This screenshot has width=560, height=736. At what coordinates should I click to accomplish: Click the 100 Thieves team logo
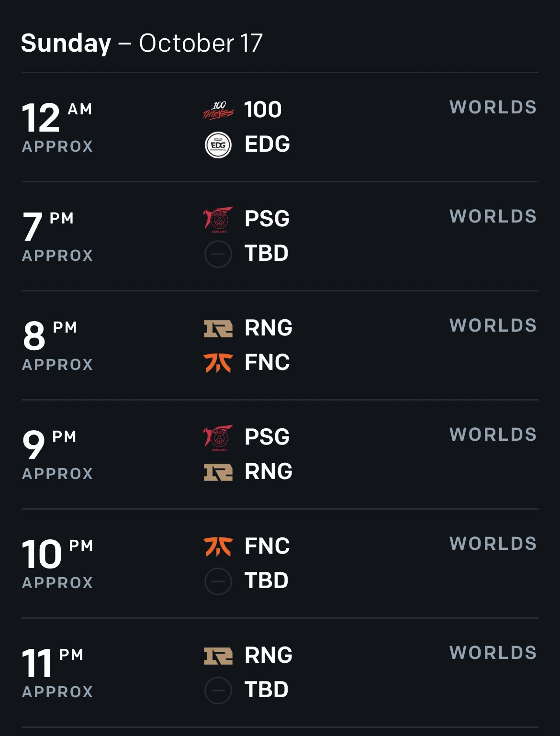pyautogui.click(x=218, y=110)
